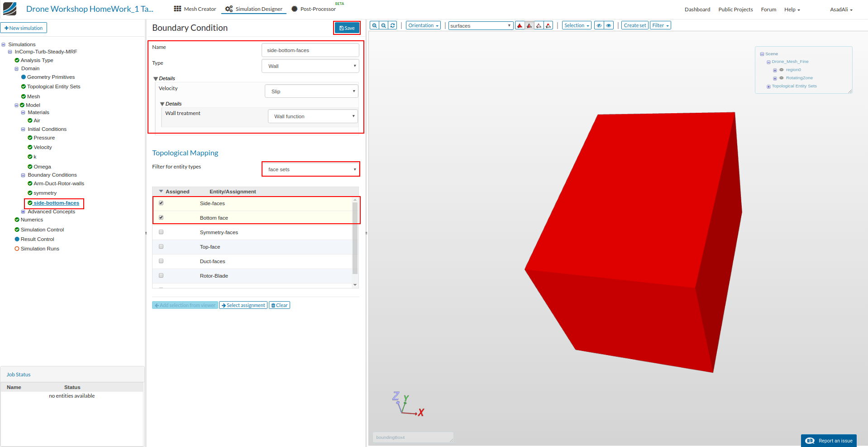Open the AsadAli user menu
The height and width of the screenshot is (447, 868).
point(841,10)
